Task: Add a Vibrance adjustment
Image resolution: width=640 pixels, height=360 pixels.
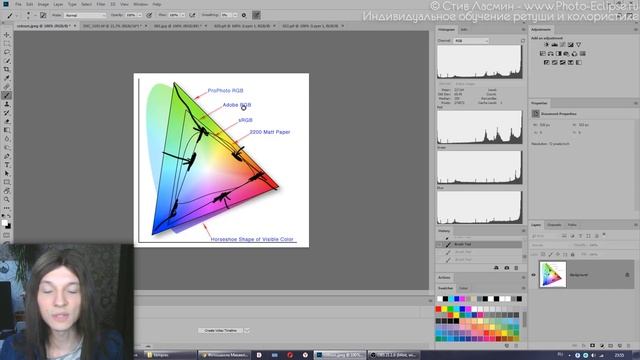Action: 578,44
